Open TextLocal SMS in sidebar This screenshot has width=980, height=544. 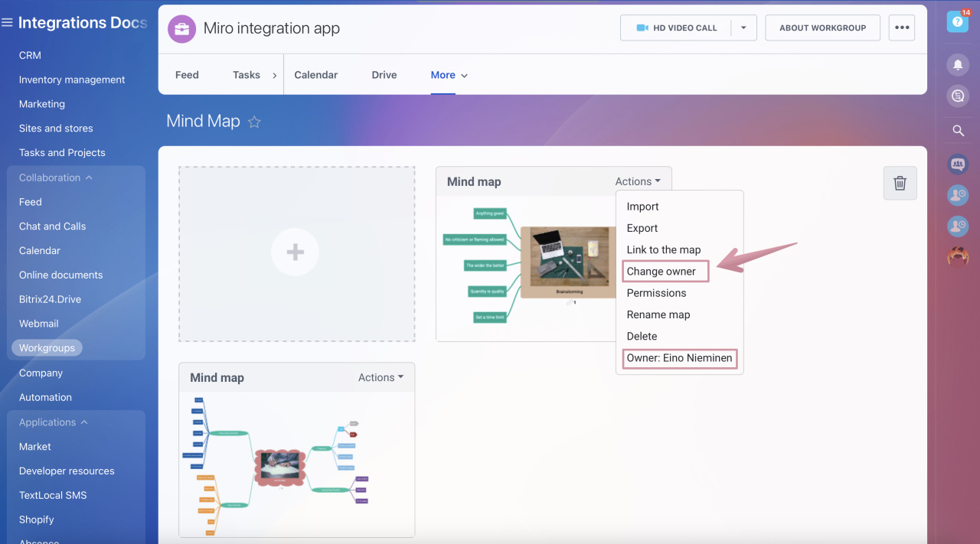(53, 496)
